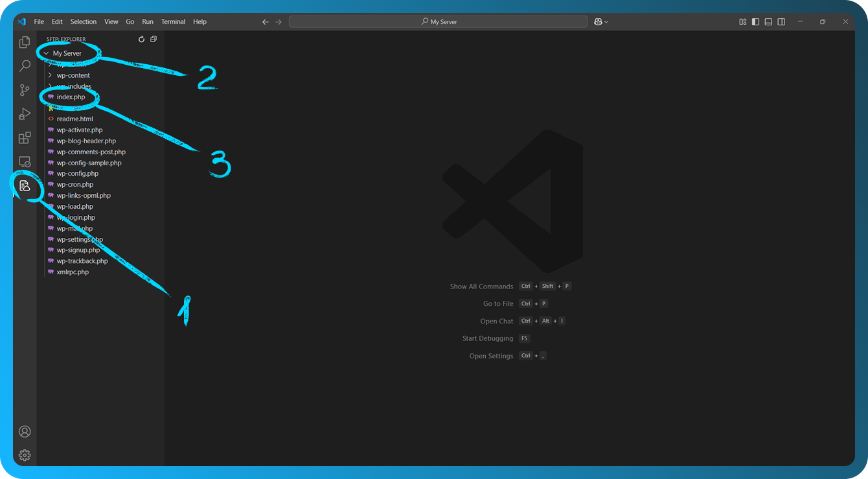Image resolution: width=868 pixels, height=479 pixels.
Task: Open the index.php file
Action: tap(71, 97)
